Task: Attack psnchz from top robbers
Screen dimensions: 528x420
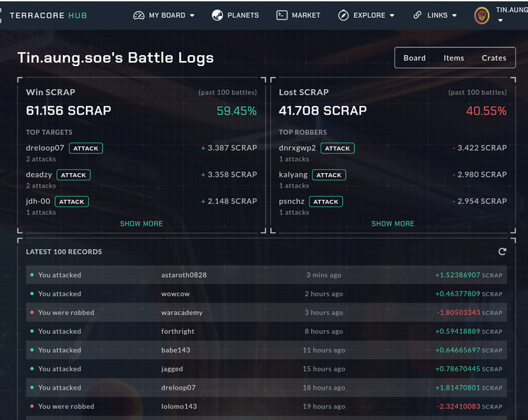Action: 326,201
